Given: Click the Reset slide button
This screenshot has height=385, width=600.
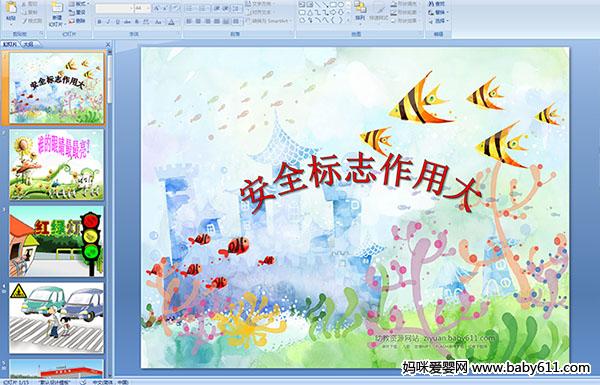Looking at the screenshot, I should click(x=77, y=12).
